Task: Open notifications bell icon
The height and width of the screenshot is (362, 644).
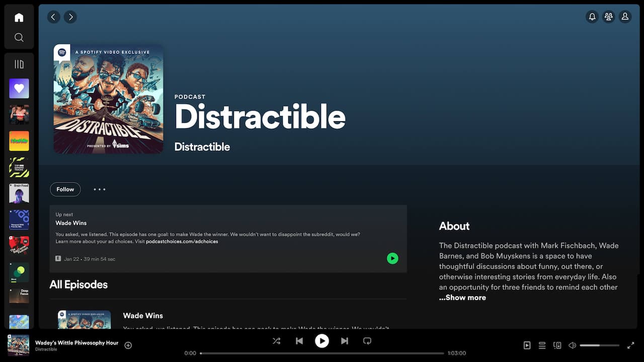Action: [592, 17]
